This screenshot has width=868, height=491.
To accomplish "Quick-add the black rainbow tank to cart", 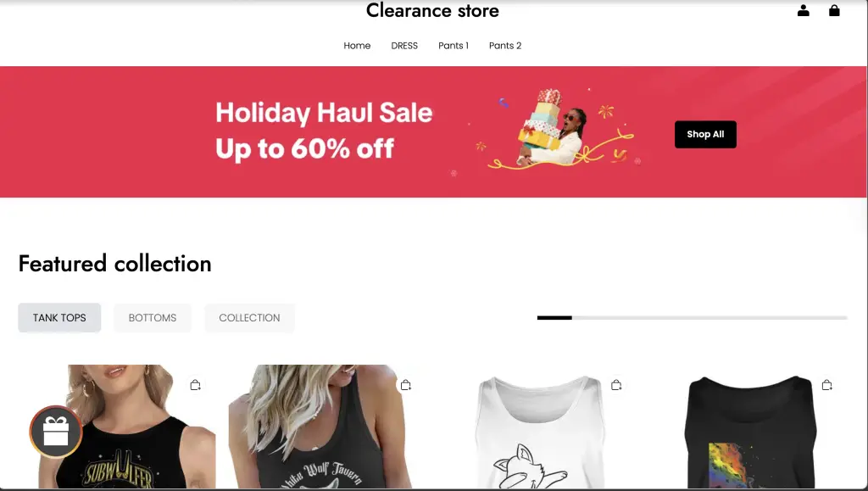I will pyautogui.click(x=827, y=385).
